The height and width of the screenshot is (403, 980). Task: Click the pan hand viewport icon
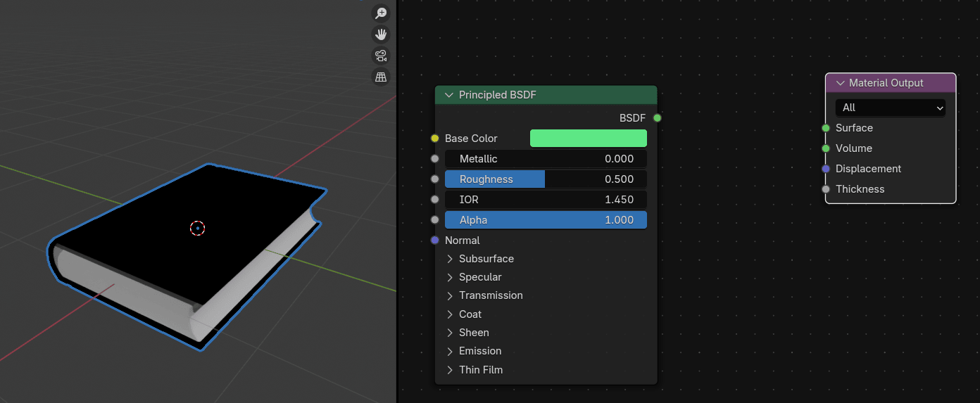381,34
